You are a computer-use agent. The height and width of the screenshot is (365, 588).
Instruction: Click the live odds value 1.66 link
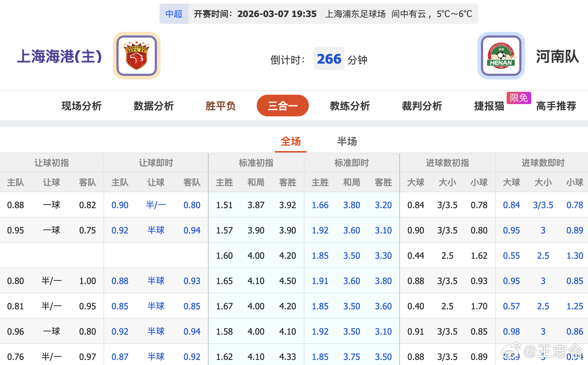pos(320,205)
